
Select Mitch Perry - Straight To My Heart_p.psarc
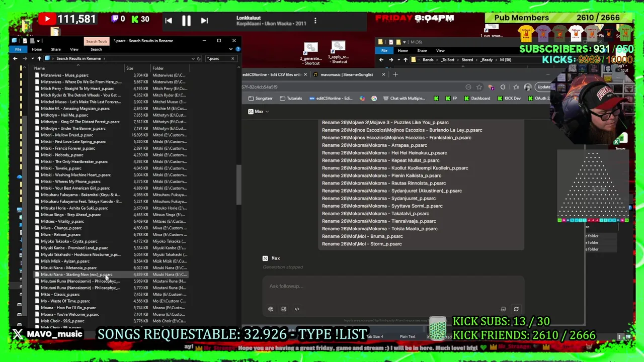click(x=77, y=88)
